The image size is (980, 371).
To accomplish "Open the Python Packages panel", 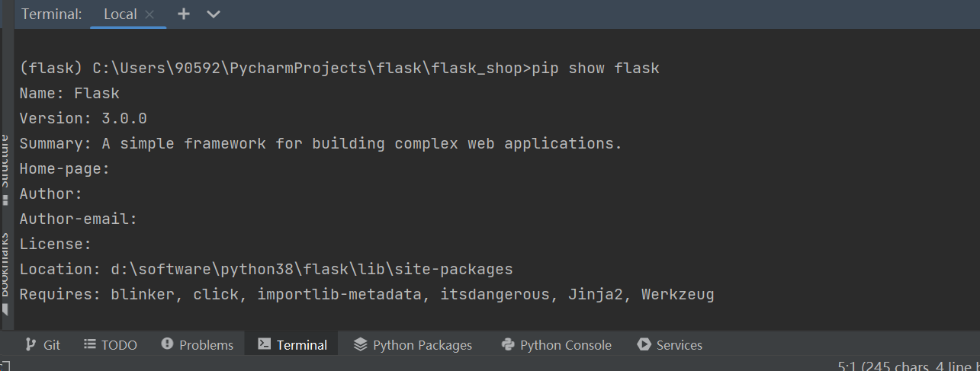I will pyautogui.click(x=413, y=345).
